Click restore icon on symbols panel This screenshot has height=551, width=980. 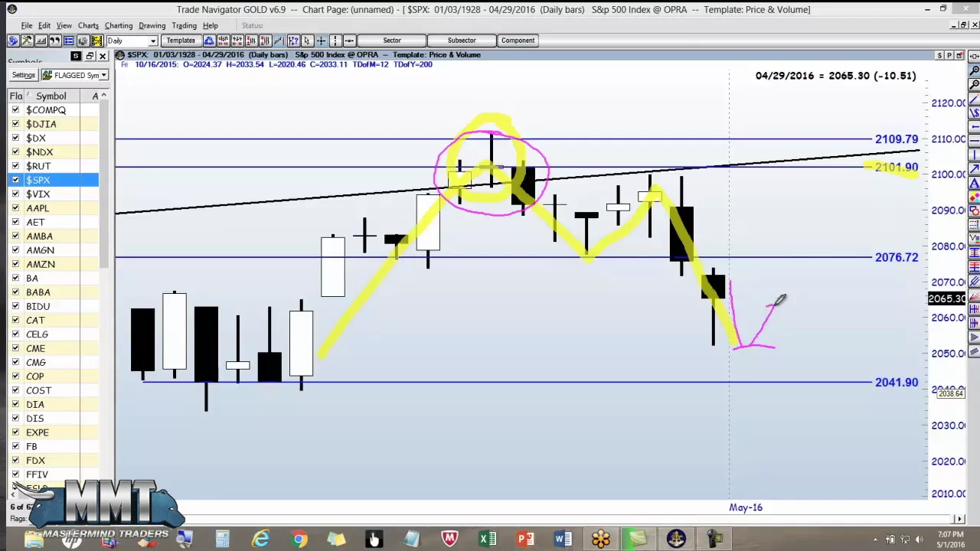point(90,56)
